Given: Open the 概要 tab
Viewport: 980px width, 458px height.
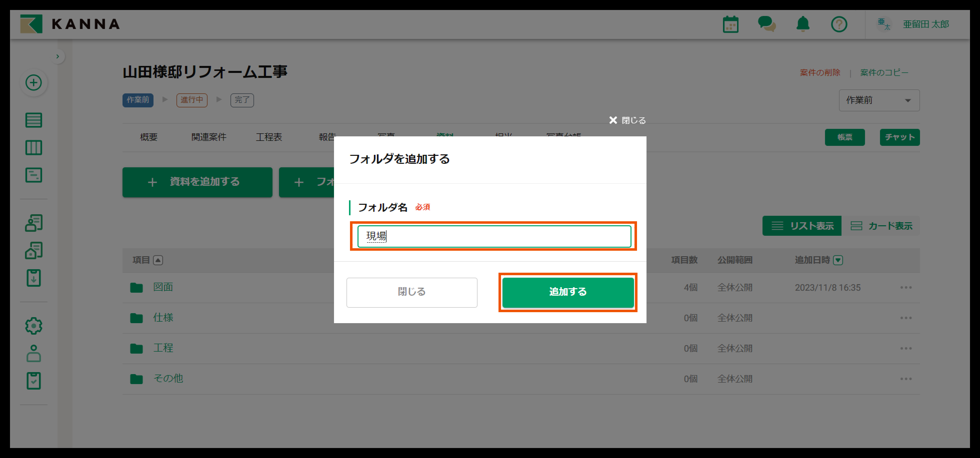Looking at the screenshot, I should click(x=148, y=137).
